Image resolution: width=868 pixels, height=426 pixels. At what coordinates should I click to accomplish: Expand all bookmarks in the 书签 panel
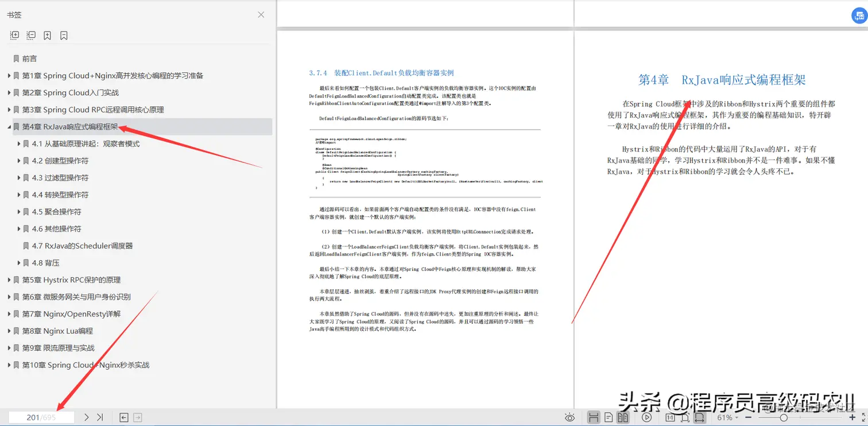point(14,35)
